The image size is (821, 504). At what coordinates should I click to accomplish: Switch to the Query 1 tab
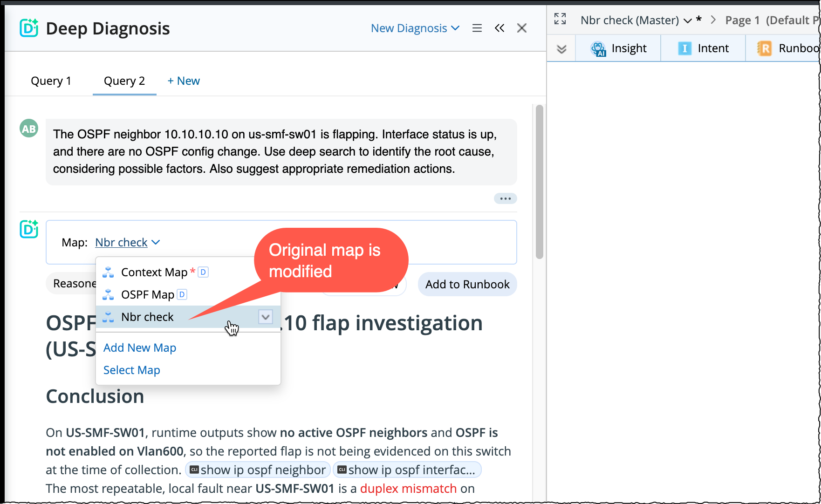(51, 81)
